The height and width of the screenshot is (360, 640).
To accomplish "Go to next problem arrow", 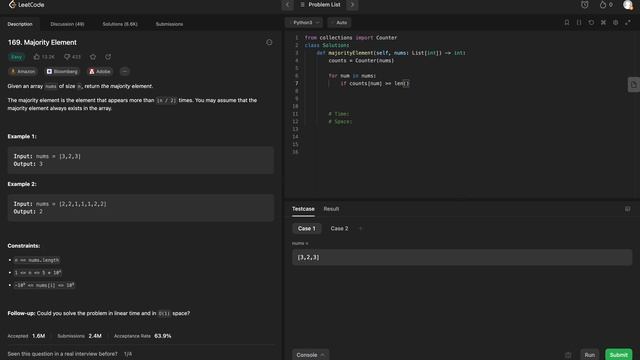I will coord(352,5).
